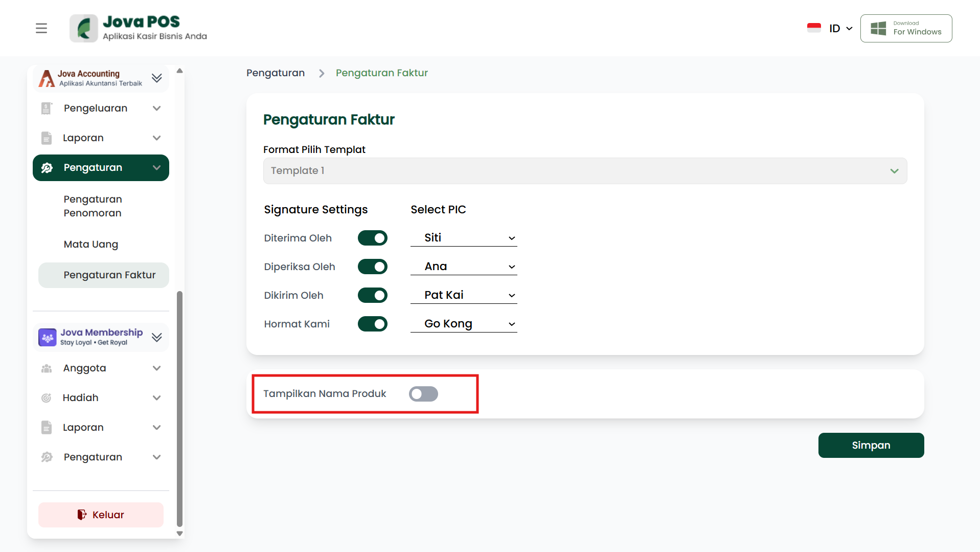Turn off the Hormat Kami toggle

373,324
